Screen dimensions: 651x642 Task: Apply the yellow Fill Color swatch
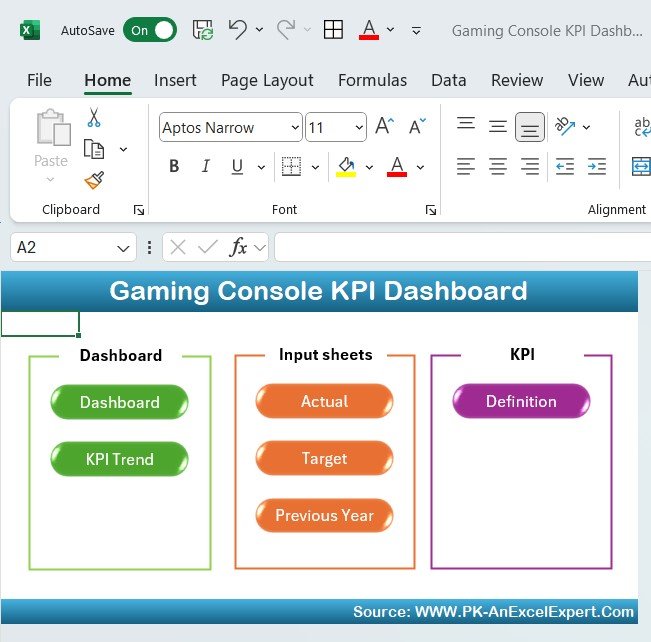click(346, 166)
